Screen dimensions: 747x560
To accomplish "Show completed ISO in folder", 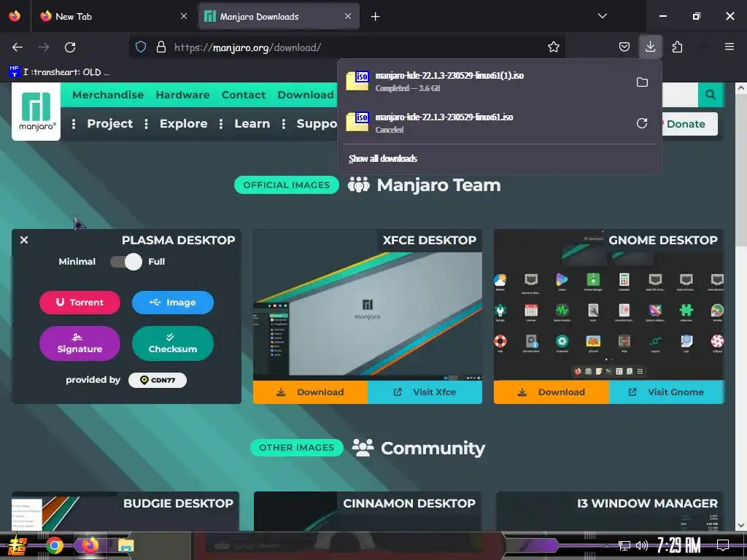I will point(642,82).
